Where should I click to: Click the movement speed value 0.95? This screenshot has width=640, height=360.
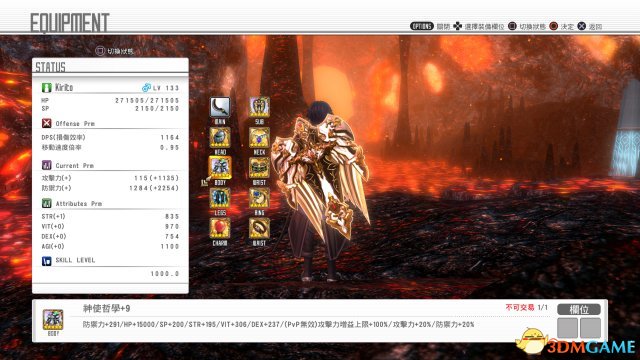click(170, 147)
